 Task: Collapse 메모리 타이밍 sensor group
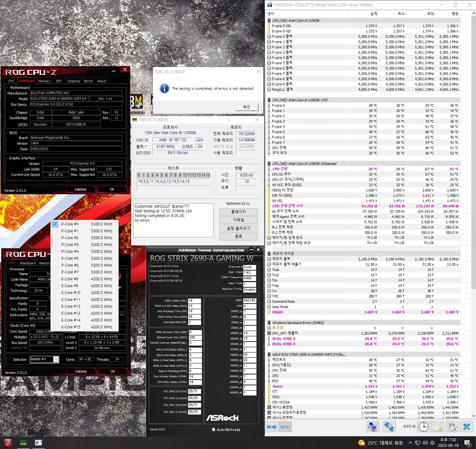tap(269, 253)
